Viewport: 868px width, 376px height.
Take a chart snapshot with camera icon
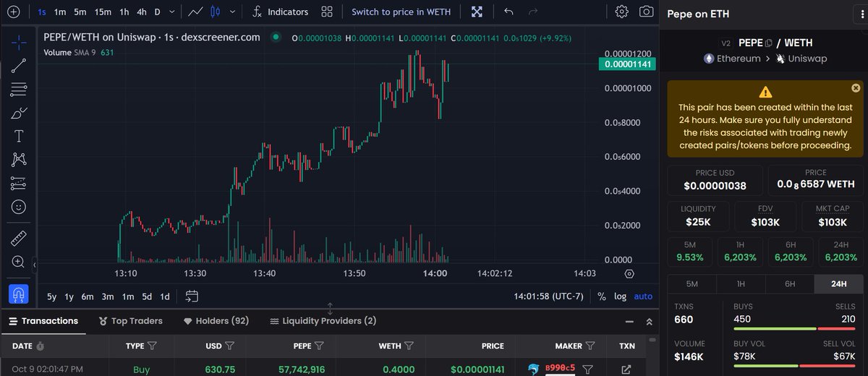[x=646, y=12]
